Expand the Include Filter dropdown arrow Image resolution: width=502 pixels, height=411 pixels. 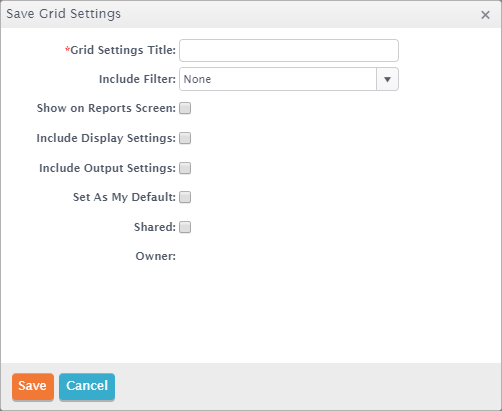(x=387, y=79)
